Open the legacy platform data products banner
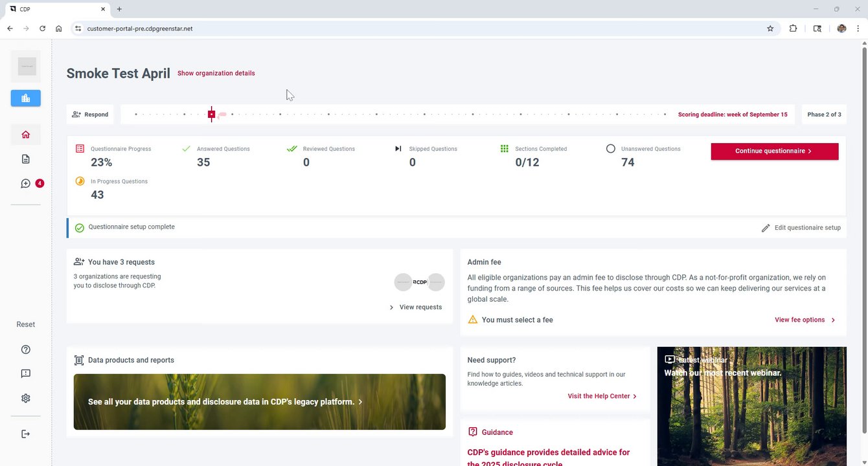 pos(260,402)
